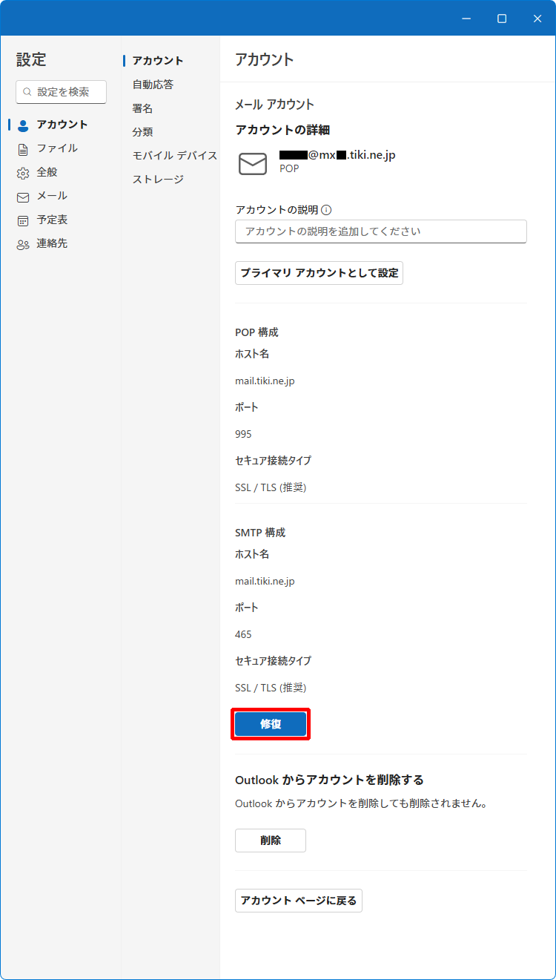
Task: Click the Account person icon in sidebar
Action: tap(23, 125)
